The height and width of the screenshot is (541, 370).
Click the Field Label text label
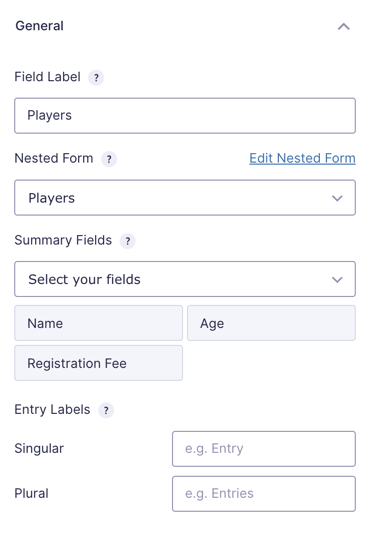pyautogui.click(x=47, y=77)
